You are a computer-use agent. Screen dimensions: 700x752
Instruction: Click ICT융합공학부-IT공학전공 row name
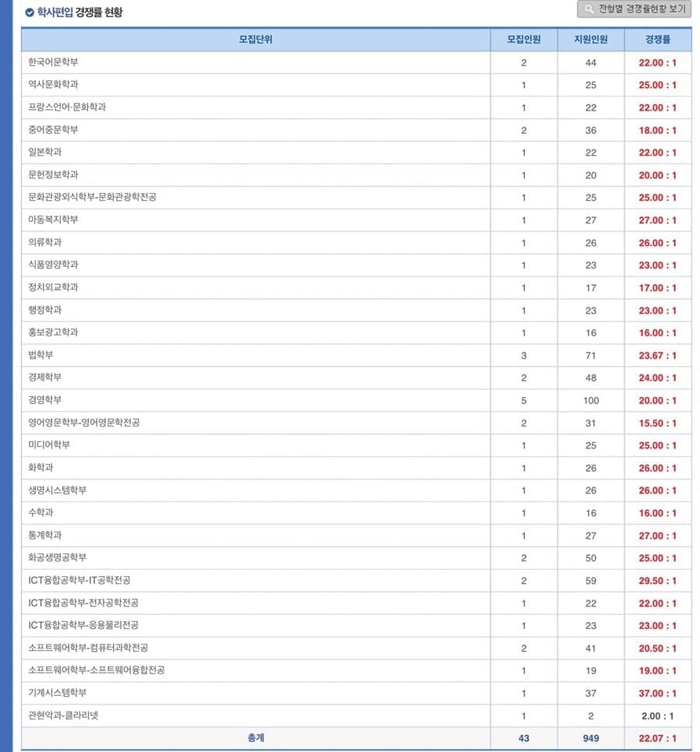point(79,580)
